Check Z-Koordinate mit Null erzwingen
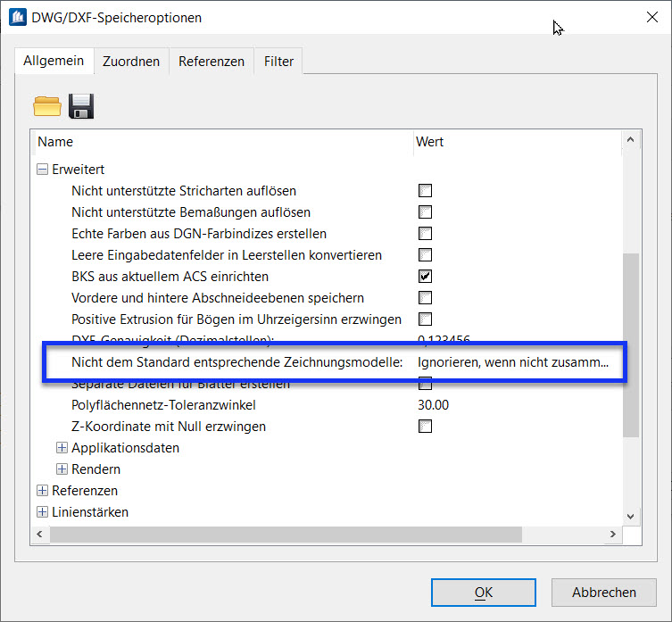 425,427
